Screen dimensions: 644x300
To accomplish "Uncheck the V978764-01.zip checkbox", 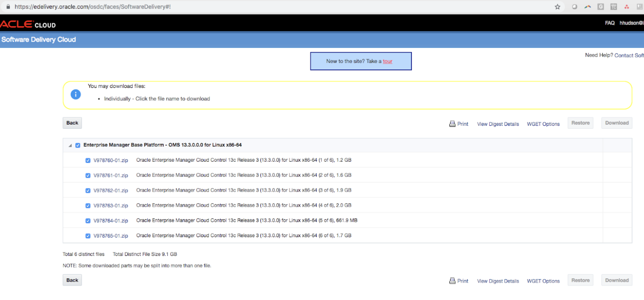I will point(88,221).
